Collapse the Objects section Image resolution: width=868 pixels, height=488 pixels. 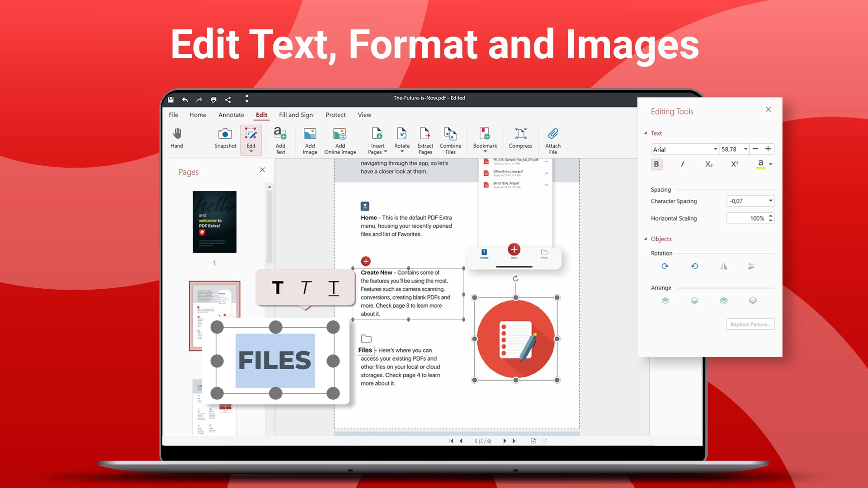pos(646,239)
